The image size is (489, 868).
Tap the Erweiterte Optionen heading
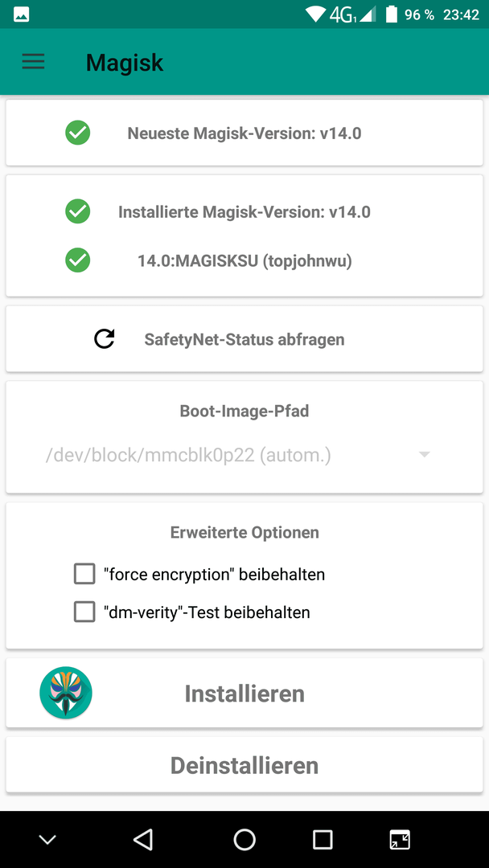244,533
